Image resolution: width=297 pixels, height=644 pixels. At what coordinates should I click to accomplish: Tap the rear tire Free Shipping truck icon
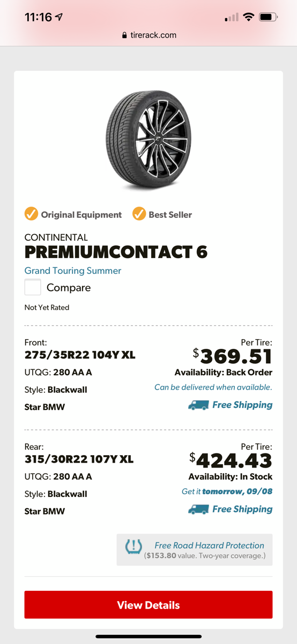(x=198, y=509)
